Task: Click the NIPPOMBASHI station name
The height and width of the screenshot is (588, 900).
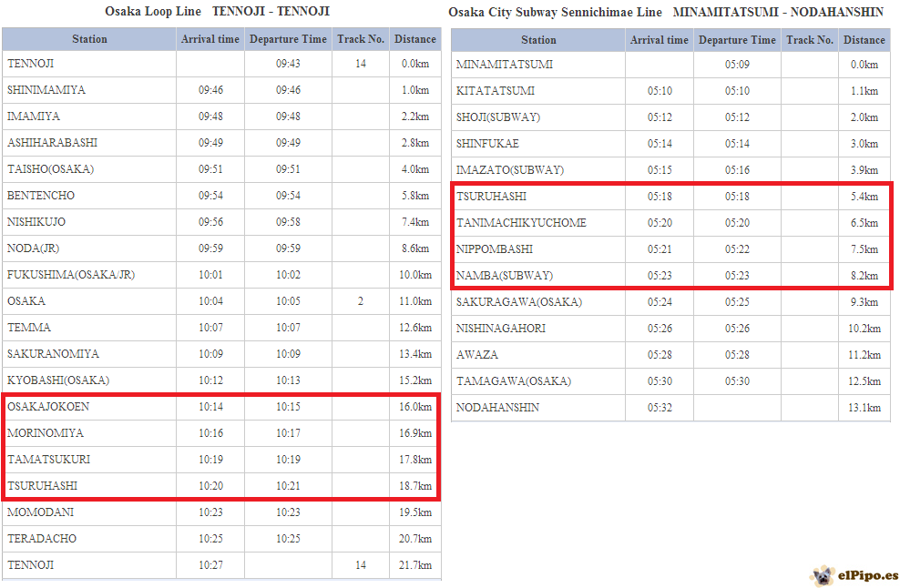Action: (x=495, y=249)
